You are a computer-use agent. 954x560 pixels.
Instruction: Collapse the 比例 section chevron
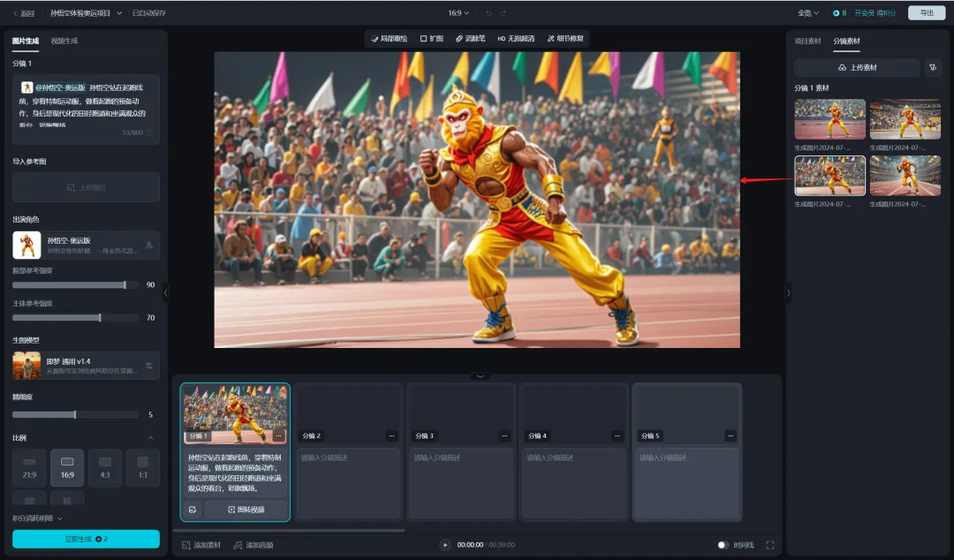149,438
